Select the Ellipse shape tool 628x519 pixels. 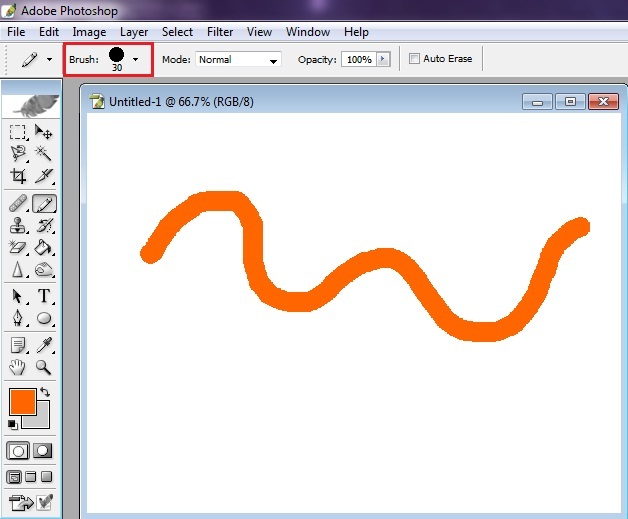[43, 318]
